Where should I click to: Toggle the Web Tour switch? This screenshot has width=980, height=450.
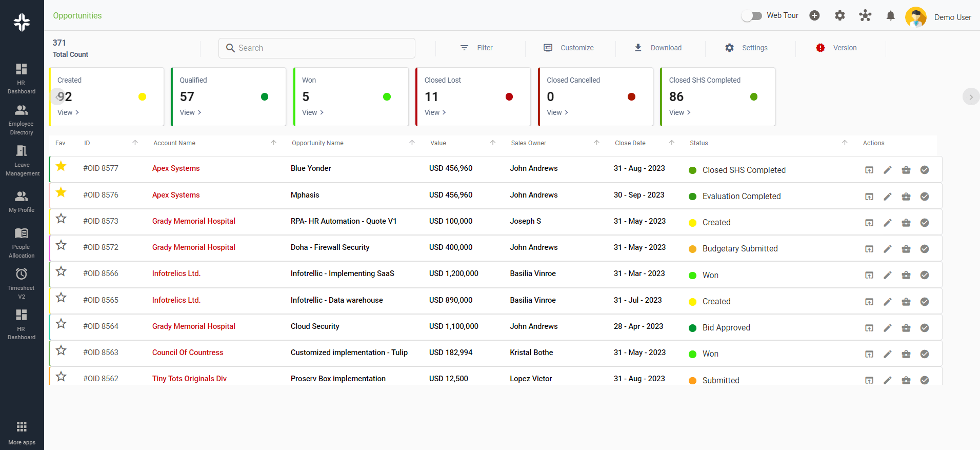(752, 16)
